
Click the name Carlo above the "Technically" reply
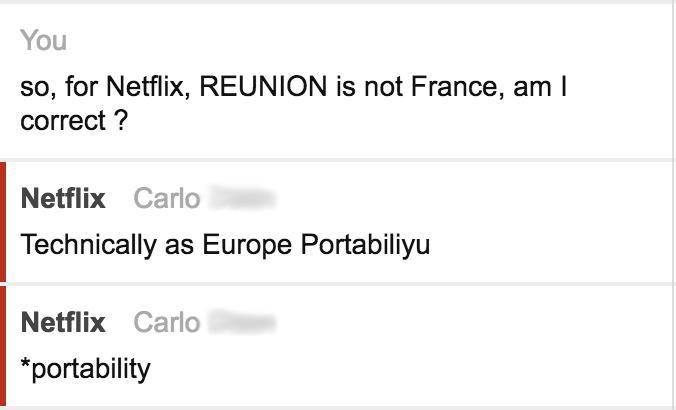pos(166,198)
